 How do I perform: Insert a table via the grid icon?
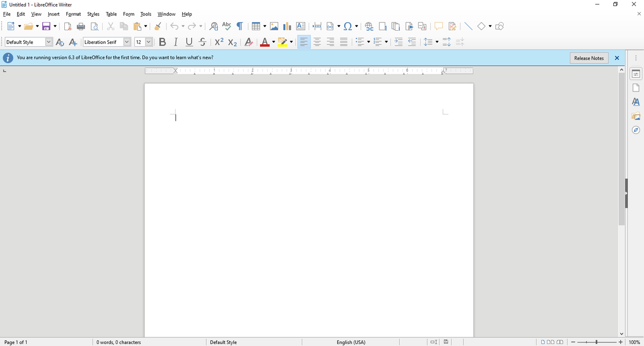pos(256,26)
